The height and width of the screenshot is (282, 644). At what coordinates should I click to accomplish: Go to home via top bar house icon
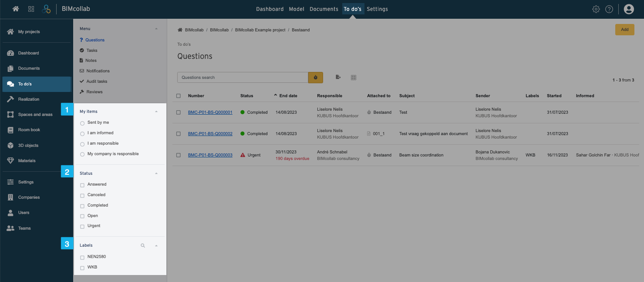coord(16,9)
